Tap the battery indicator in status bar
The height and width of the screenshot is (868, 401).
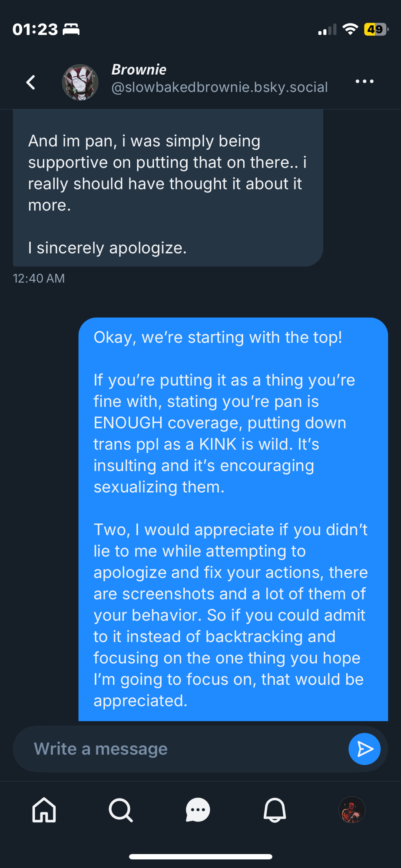click(x=376, y=30)
